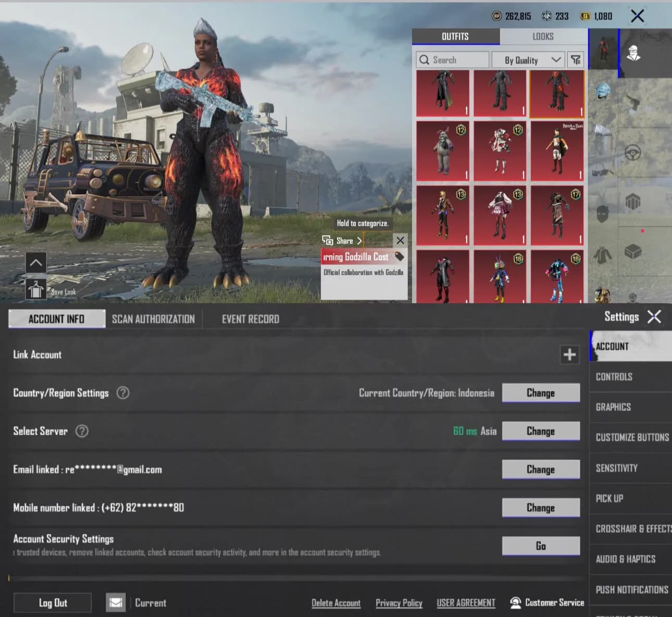
Task: Open CONTROLS settings
Action: tap(631, 377)
